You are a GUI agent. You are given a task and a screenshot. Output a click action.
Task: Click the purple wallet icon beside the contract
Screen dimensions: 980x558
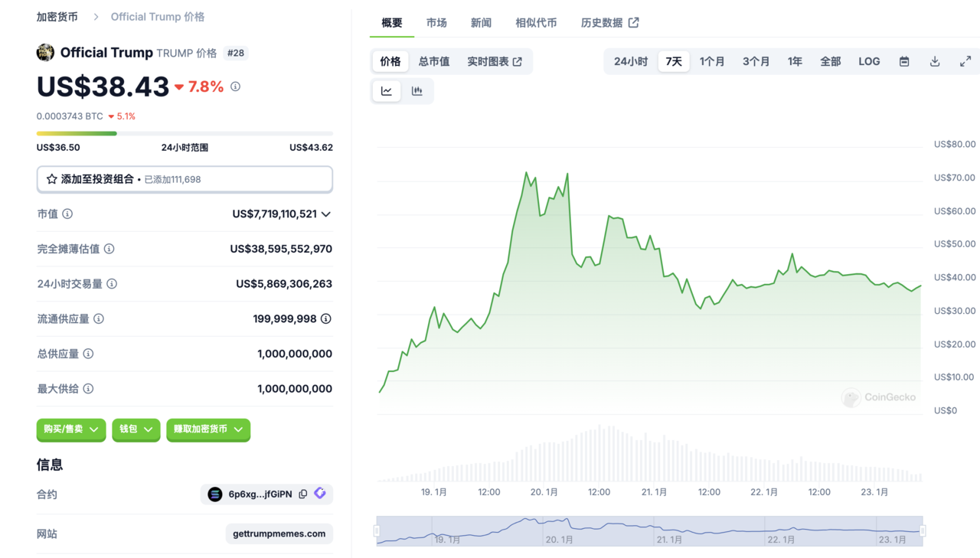pos(320,494)
